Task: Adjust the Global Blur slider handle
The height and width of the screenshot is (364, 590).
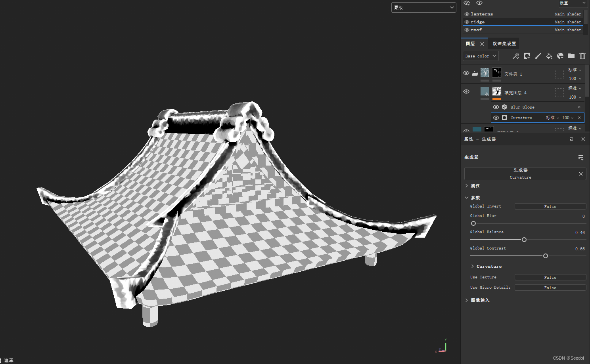Action: click(473, 223)
